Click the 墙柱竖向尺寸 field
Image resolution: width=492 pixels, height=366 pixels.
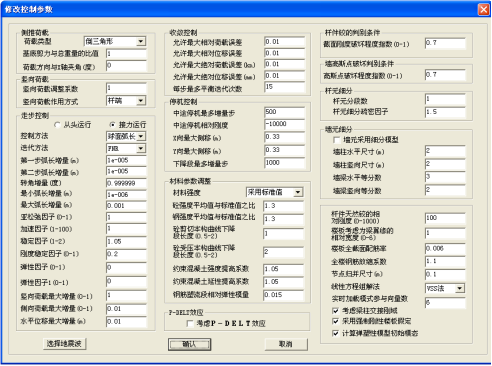pos(445,164)
